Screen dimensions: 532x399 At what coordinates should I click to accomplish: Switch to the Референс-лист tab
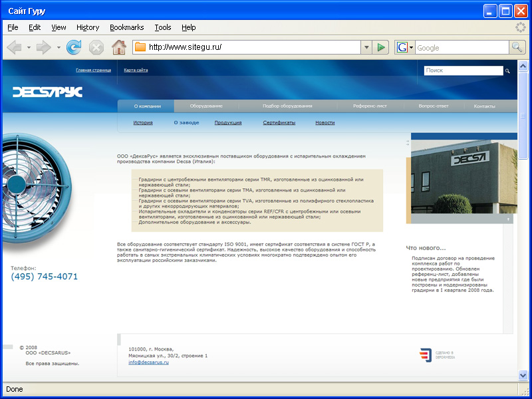tap(370, 106)
